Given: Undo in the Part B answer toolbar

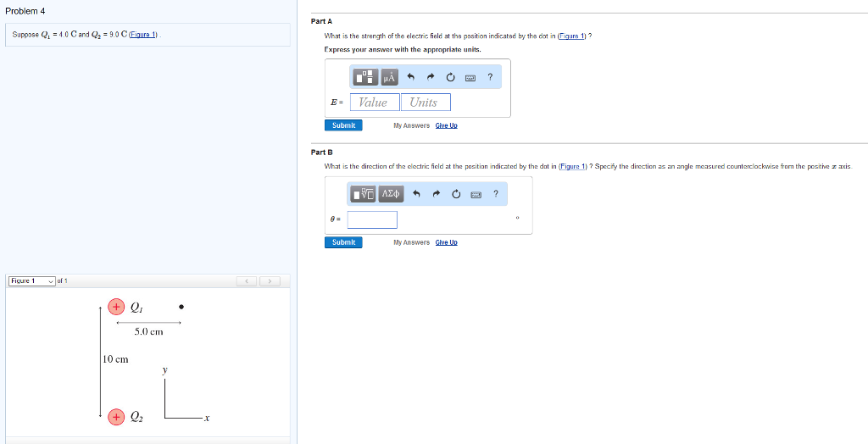Looking at the screenshot, I should 417,194.
